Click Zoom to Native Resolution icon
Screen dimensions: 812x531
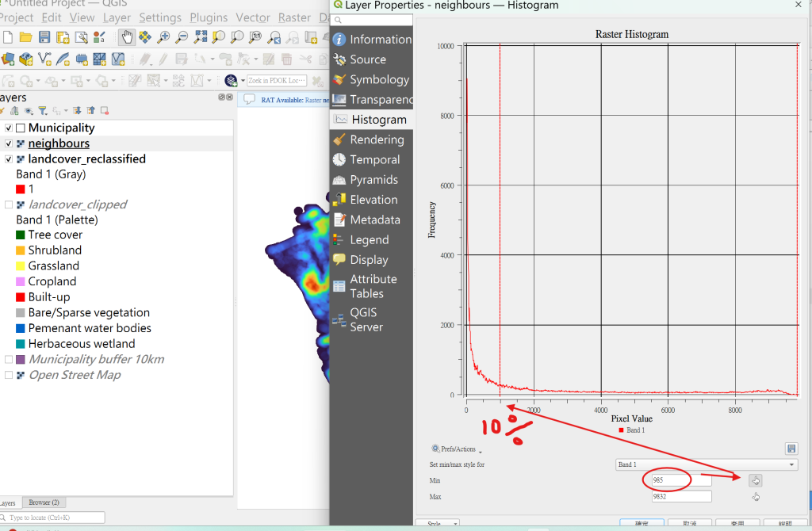point(255,37)
